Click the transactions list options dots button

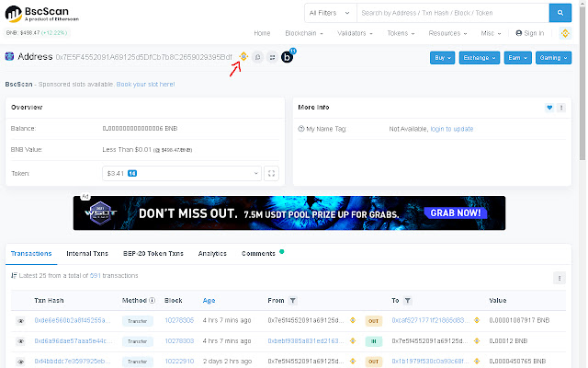[560, 278]
